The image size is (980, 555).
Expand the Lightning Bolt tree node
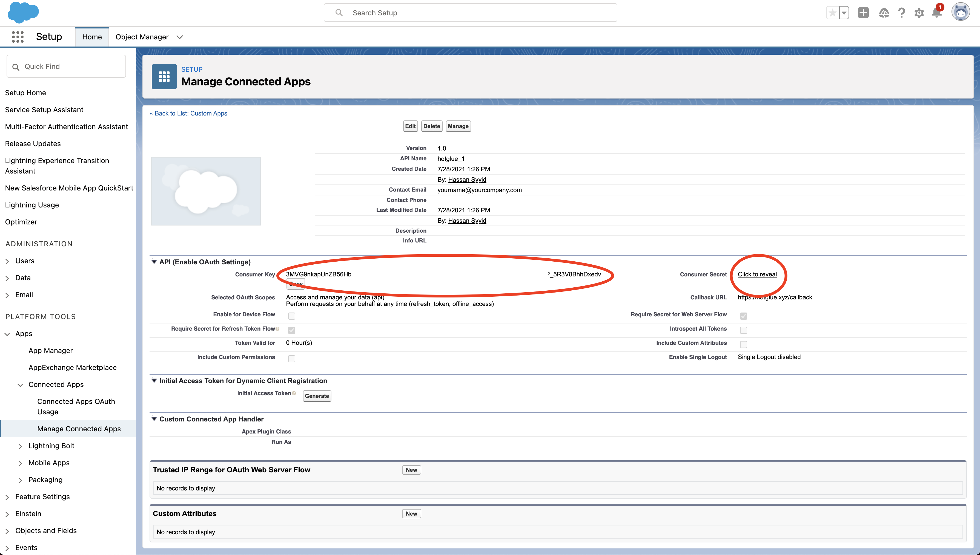pos(20,446)
